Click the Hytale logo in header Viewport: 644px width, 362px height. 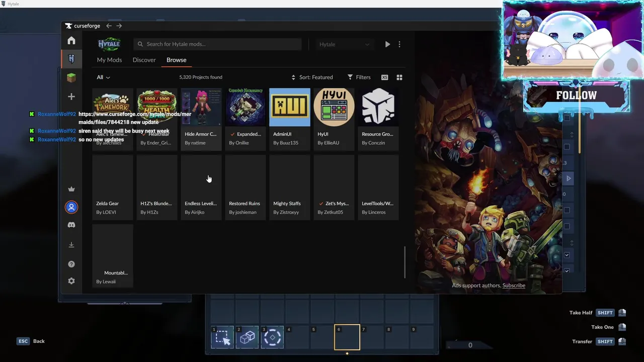tap(109, 44)
